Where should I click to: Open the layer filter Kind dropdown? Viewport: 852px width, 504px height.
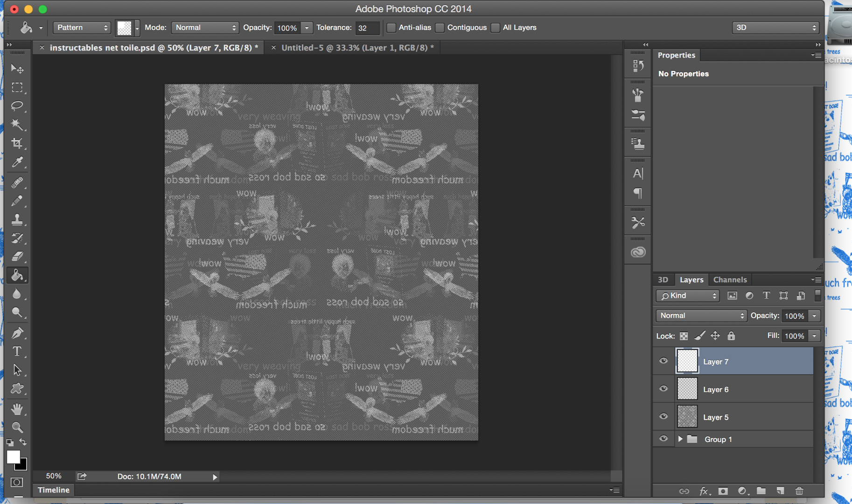pos(688,296)
